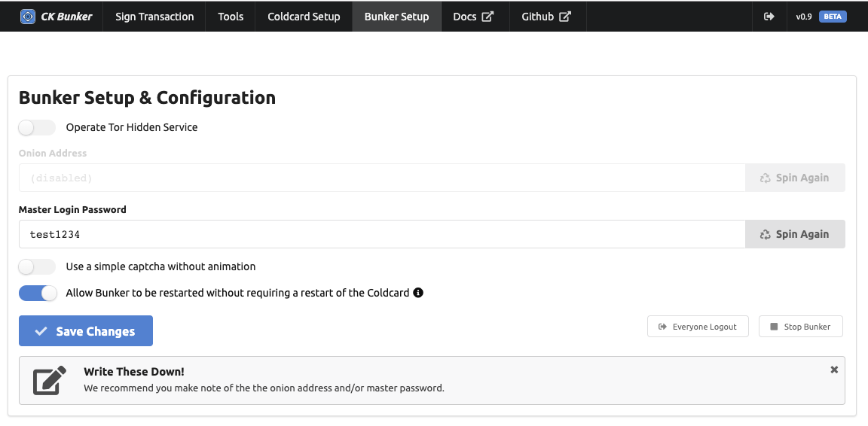Click the pencil note icon in notice
This screenshot has height=426, width=868.
[49, 380]
